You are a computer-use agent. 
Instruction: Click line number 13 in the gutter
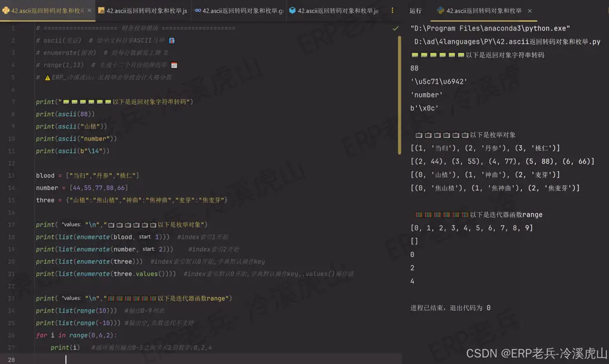[x=11, y=176]
